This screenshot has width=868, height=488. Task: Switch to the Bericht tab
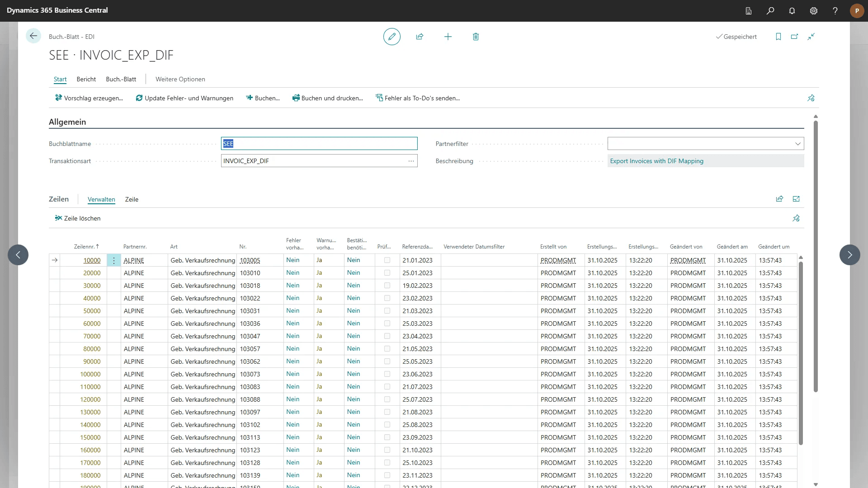coord(86,79)
